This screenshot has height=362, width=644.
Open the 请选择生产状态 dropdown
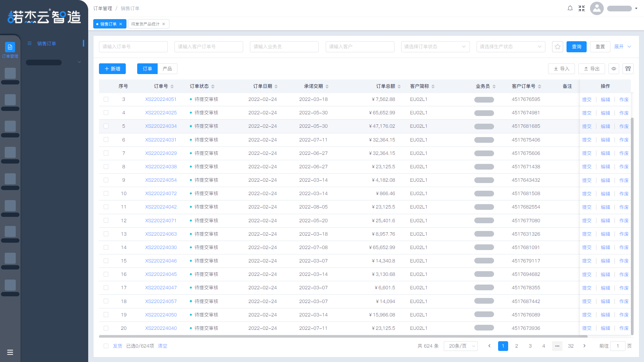point(511,47)
